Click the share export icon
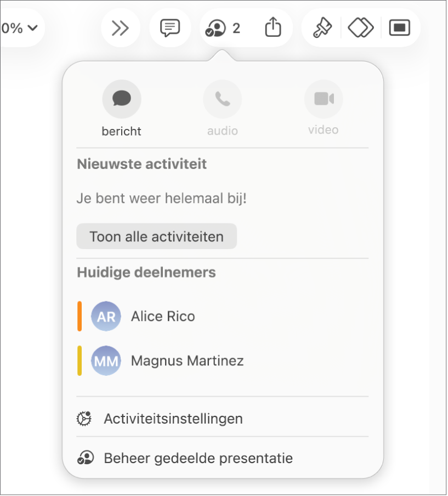 [273, 27]
